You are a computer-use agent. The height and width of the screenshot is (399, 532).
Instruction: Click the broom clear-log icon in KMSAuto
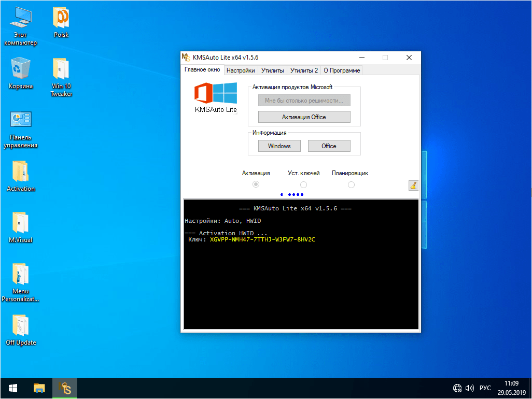[x=413, y=185]
